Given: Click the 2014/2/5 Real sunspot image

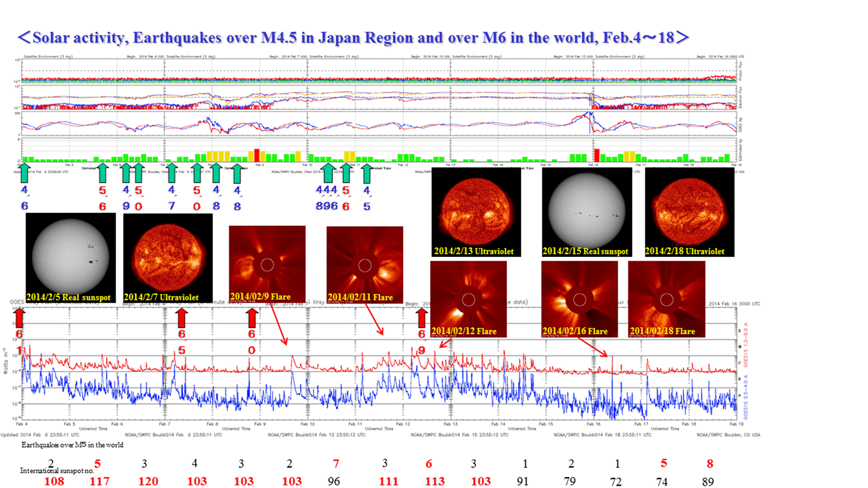Looking at the screenshot, I should pos(71,258).
